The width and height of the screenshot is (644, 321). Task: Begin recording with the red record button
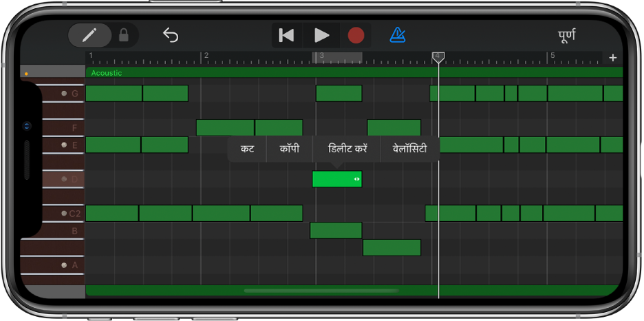(356, 35)
